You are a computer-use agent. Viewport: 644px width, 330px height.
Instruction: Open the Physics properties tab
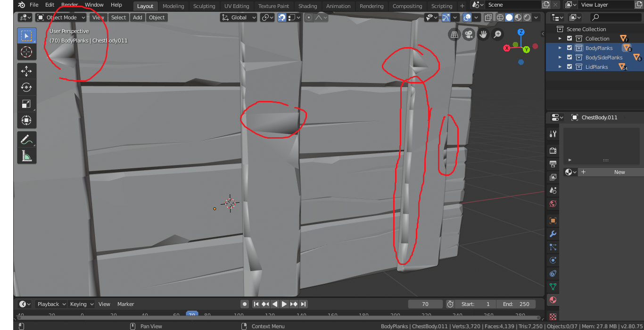(553, 260)
